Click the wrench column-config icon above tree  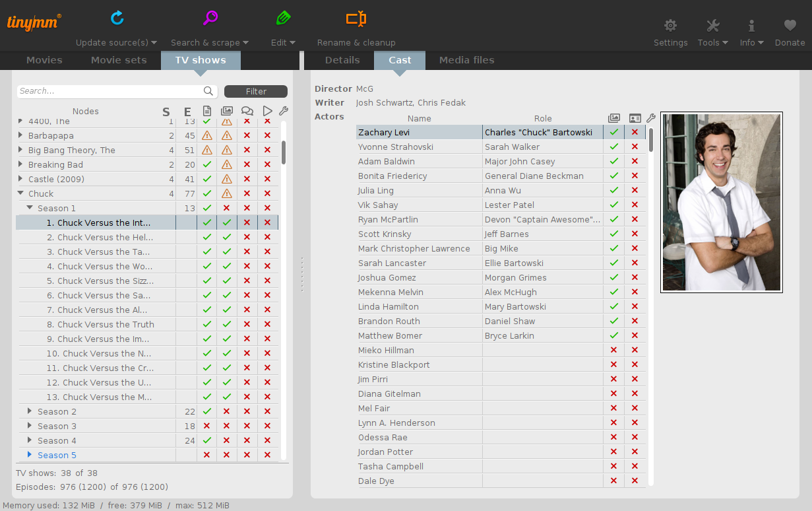click(x=284, y=111)
